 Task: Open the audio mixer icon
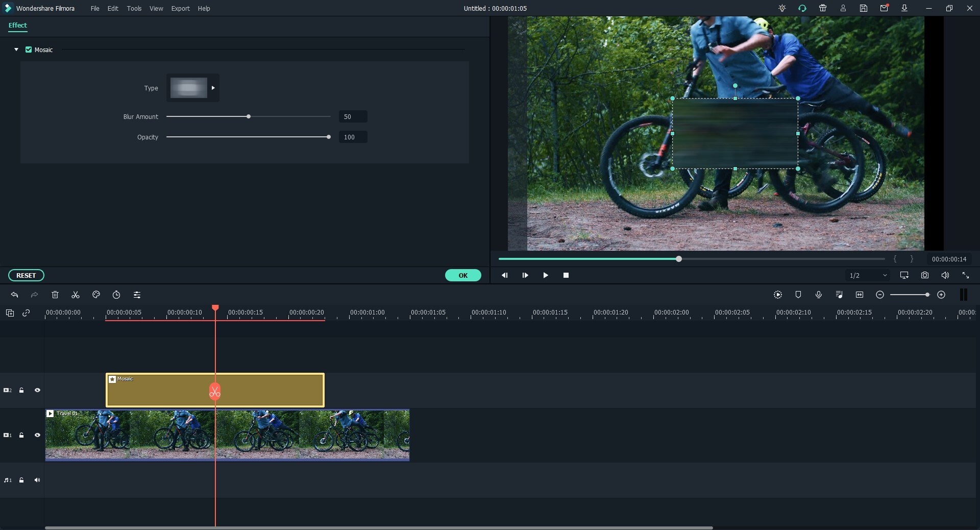point(839,295)
